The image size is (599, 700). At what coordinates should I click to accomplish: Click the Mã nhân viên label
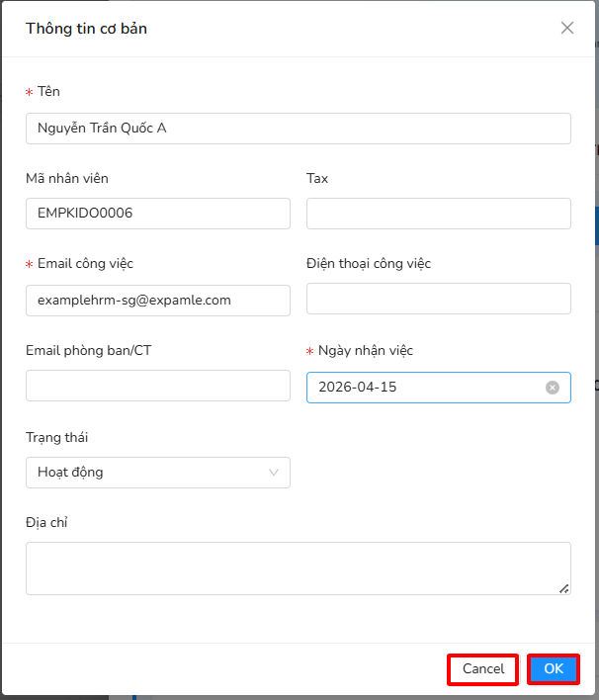[x=67, y=179]
